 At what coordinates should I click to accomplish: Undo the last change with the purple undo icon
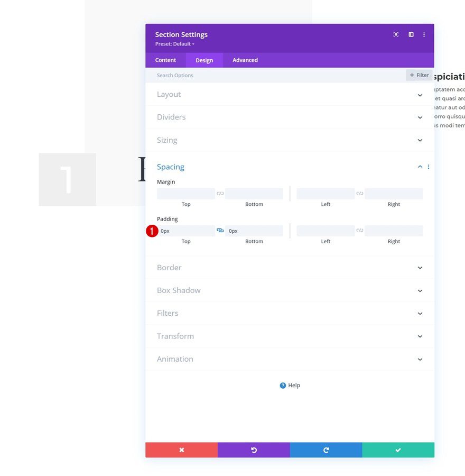pyautogui.click(x=254, y=450)
